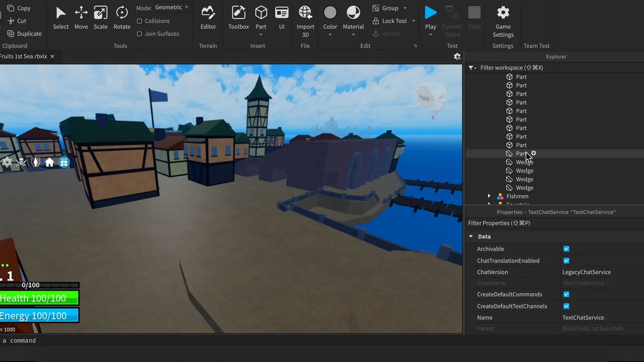
Task: Open the Lock Tool dropdown arrow
Action: tap(414, 21)
